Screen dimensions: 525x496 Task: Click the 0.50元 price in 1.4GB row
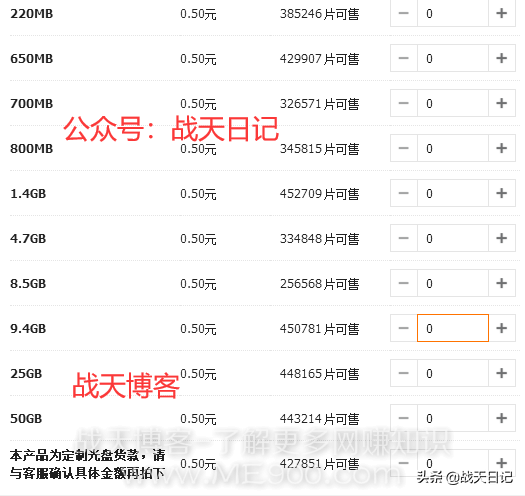click(x=198, y=194)
